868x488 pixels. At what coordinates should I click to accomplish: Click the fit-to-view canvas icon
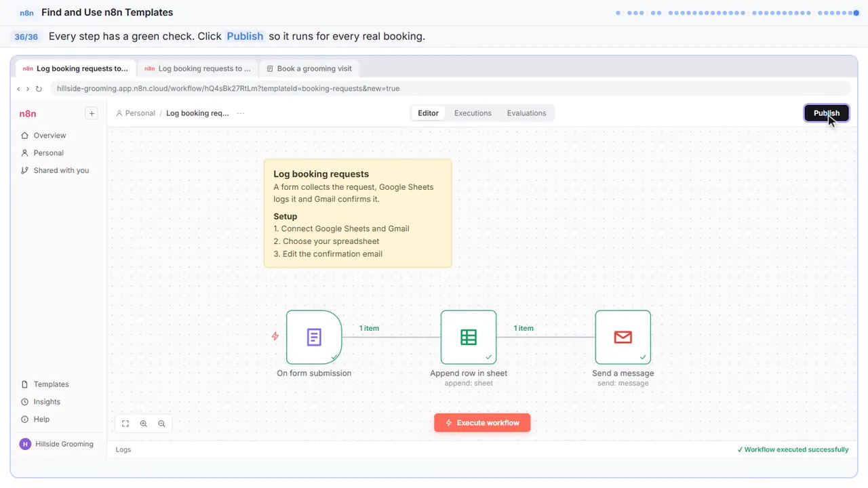[125, 424]
